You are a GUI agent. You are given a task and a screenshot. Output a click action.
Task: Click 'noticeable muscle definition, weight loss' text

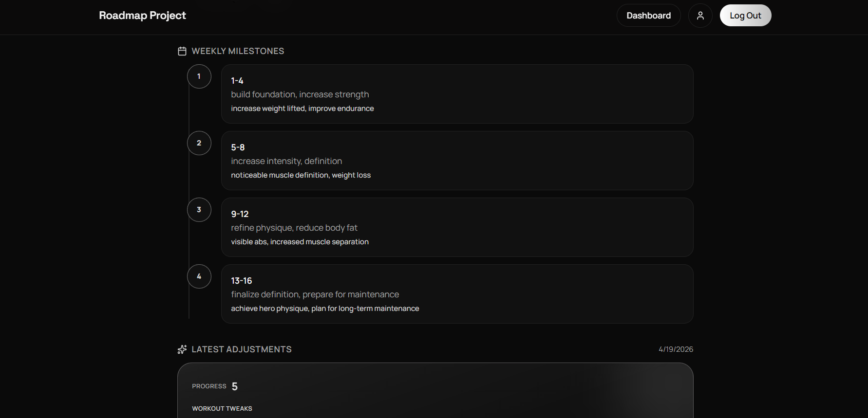301,175
